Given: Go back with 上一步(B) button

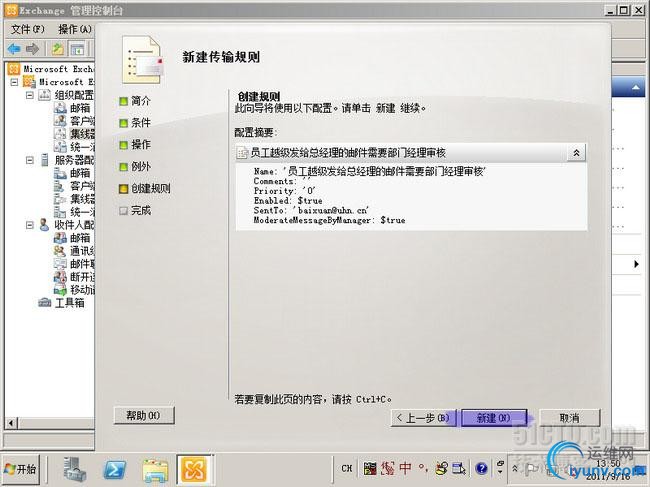Looking at the screenshot, I should click(x=423, y=418).
